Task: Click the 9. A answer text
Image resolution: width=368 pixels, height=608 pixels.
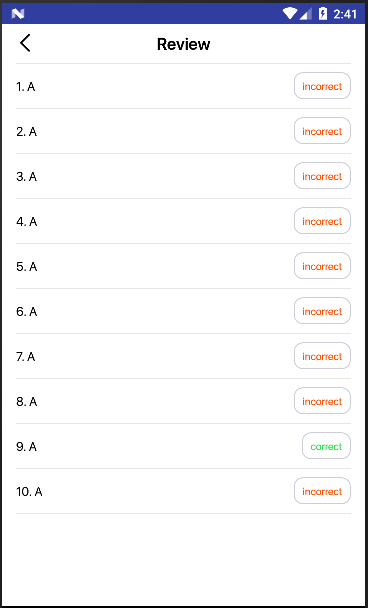Action: 26,447
